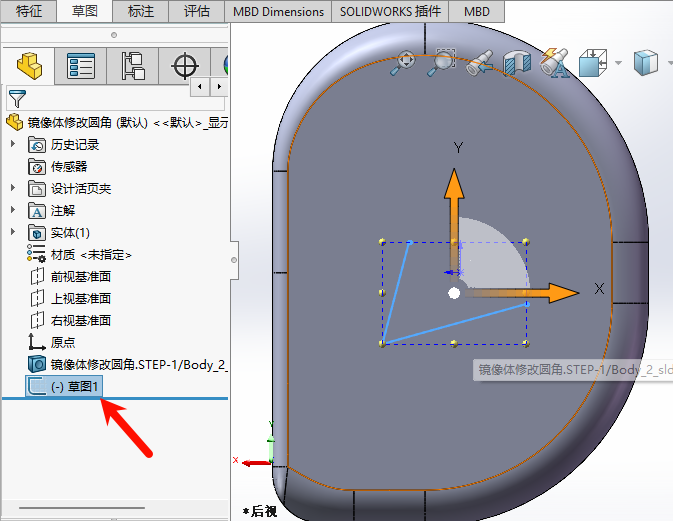The image size is (673, 521).
Task: Open the ConfigurationManager tab icon
Action: pyautogui.click(x=133, y=66)
